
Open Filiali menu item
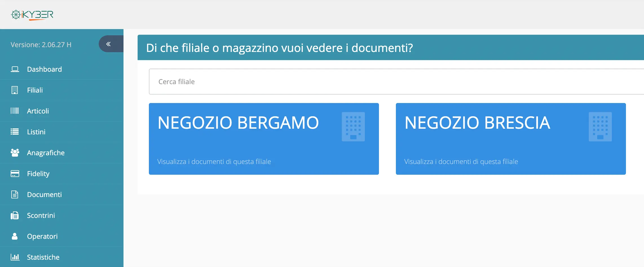tap(62, 90)
